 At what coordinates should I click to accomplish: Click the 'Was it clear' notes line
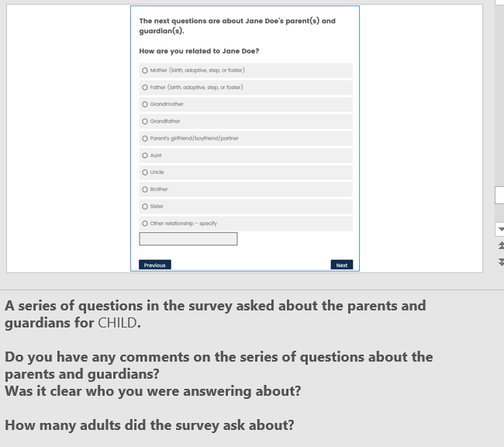point(153,391)
